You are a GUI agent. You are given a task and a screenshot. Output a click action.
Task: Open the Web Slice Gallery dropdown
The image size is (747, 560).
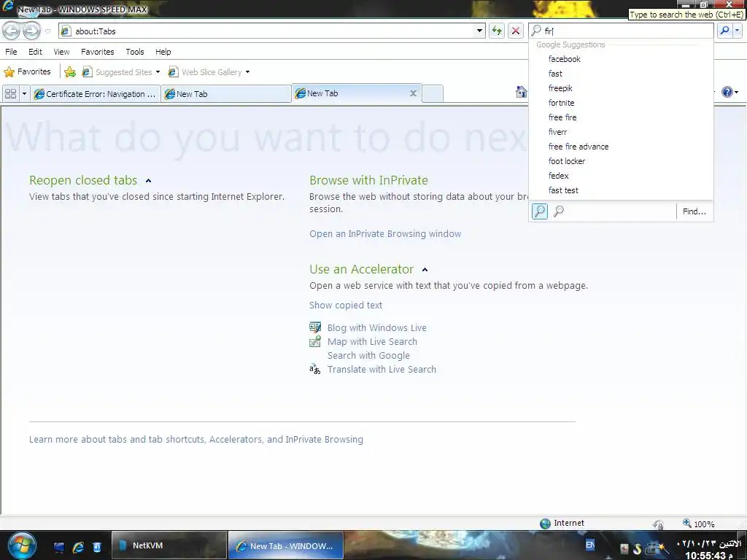coord(209,72)
